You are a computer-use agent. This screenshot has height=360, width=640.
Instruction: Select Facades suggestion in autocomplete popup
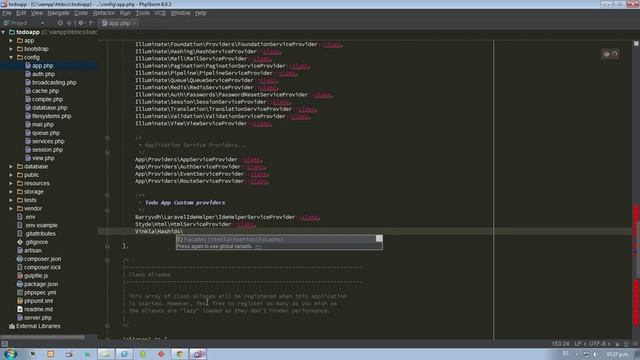coord(279,239)
